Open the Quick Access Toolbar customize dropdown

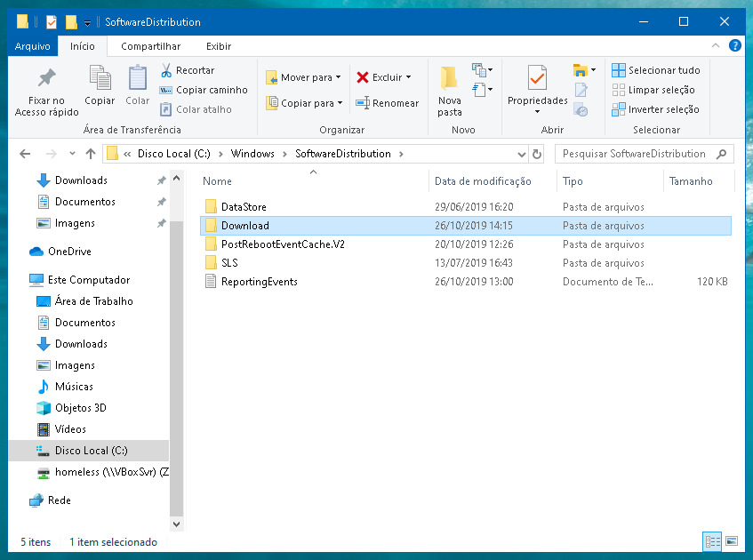click(x=87, y=22)
